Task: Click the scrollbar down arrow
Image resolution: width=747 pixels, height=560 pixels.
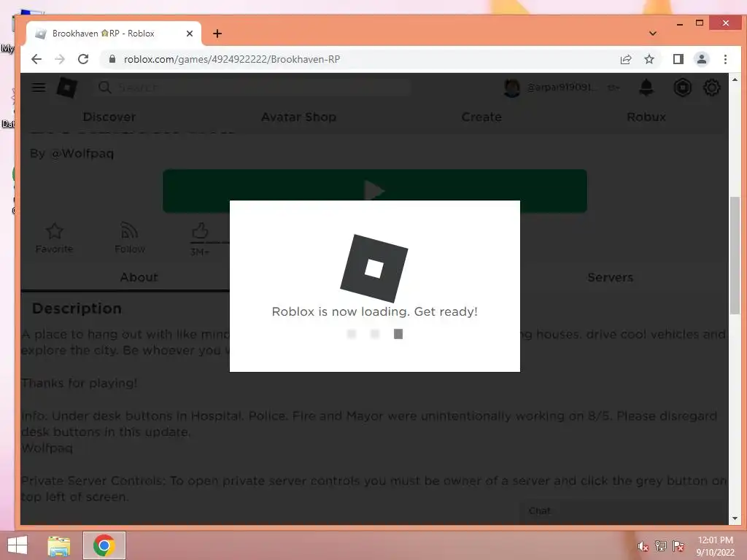Action: tap(735, 518)
